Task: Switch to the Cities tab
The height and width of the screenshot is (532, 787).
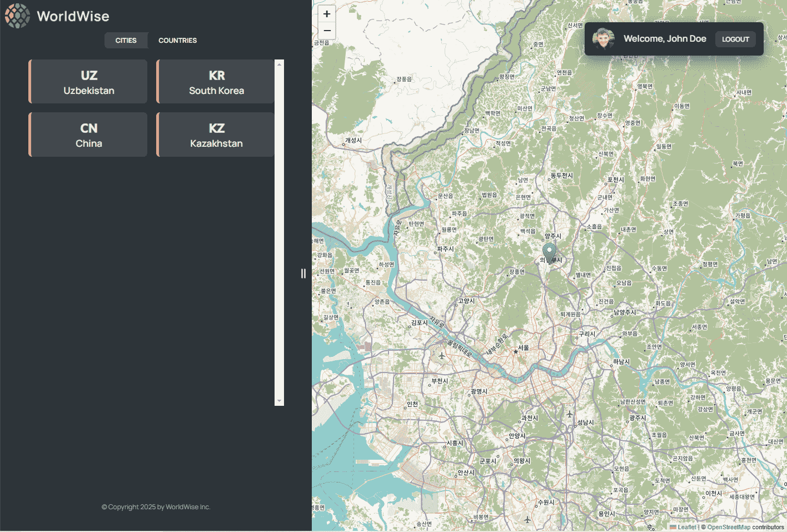Action: [x=126, y=40]
